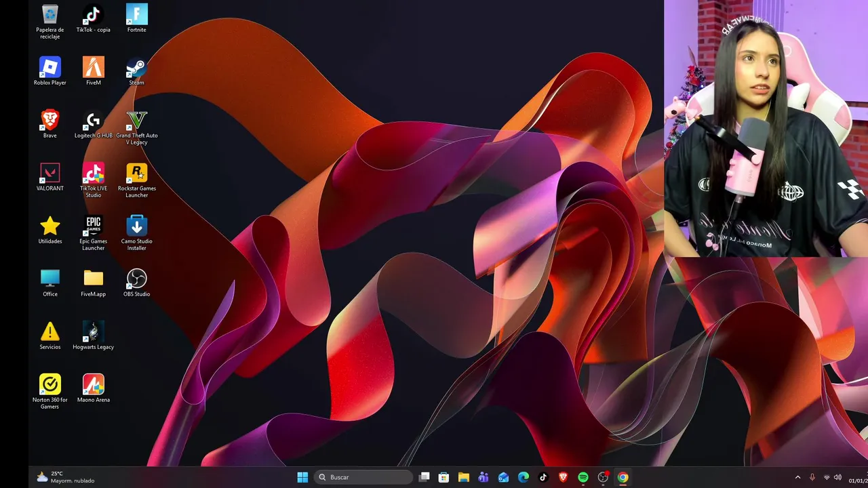Image resolution: width=868 pixels, height=488 pixels.
Task: Select the Logitech G HUB icon
Action: click(x=93, y=124)
